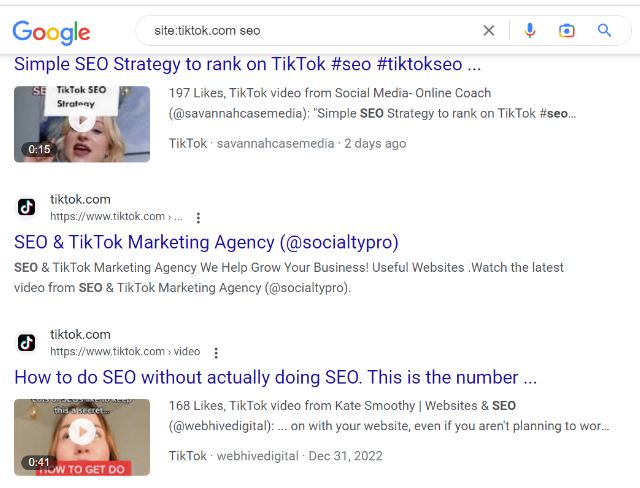This screenshot has height=488, width=640.
Task: Click TikTok favicon above socialtypro result
Action: (x=27, y=207)
